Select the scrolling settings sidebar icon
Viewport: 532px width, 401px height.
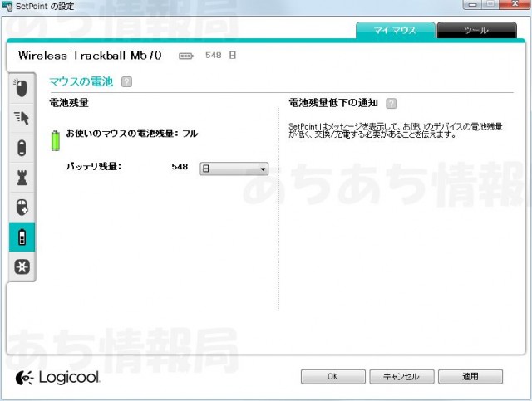pos(21,148)
